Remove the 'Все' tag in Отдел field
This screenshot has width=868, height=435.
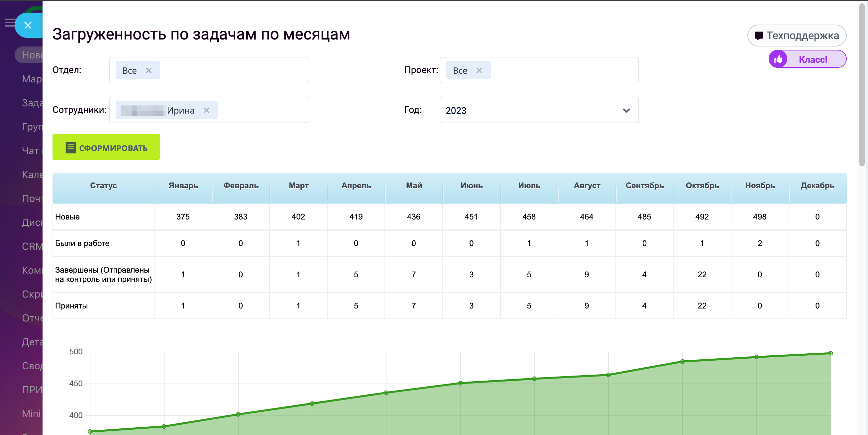[149, 70]
